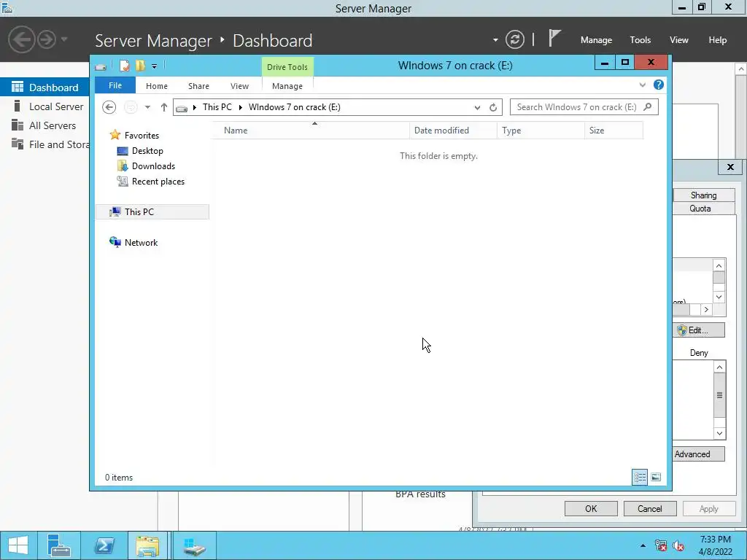This screenshot has width=747, height=560.
Task: Open Recent places in navigation pane
Action: click(x=158, y=182)
